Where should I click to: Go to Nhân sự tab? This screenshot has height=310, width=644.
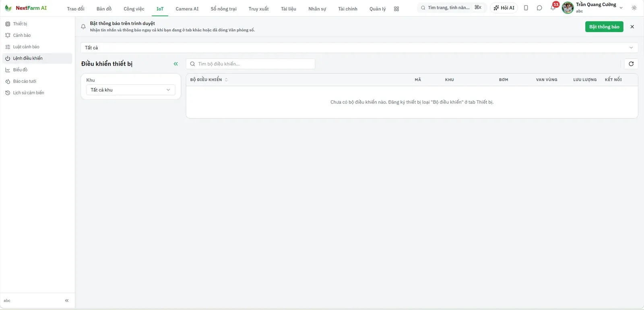click(x=317, y=9)
